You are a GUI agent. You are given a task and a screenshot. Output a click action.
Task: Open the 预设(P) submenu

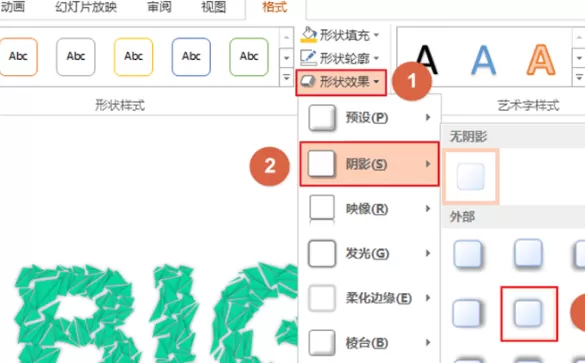[369, 118]
